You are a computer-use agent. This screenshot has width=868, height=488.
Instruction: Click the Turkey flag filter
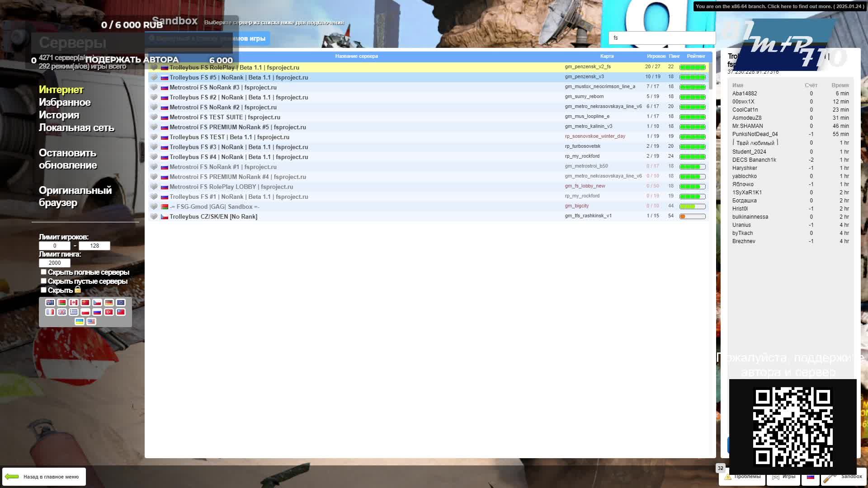click(109, 312)
